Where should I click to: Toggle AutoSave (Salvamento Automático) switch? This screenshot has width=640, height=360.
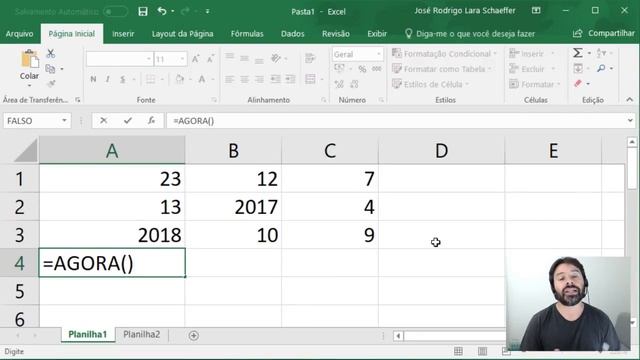pyautogui.click(x=115, y=12)
